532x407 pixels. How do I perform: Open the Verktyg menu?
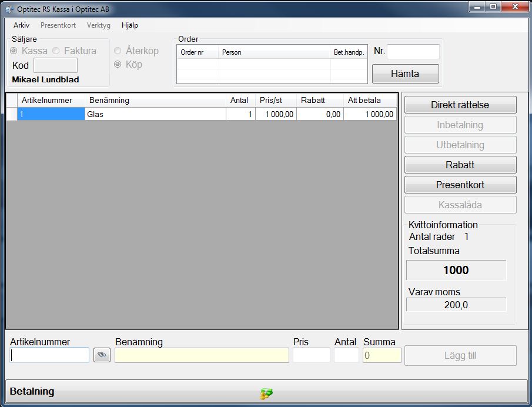pyautogui.click(x=98, y=25)
